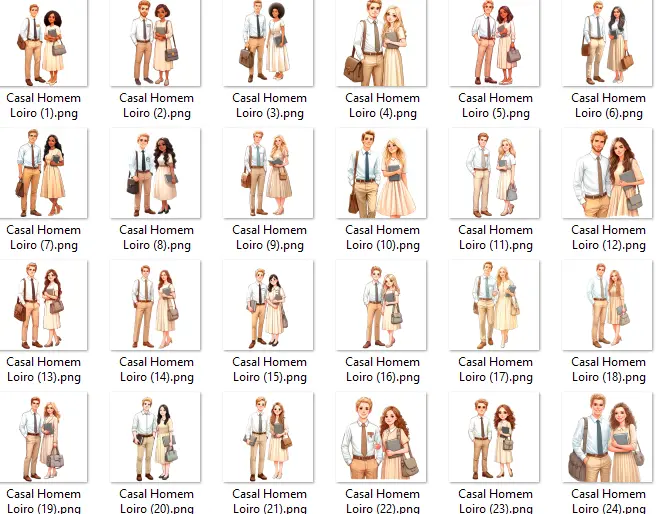658x514 pixels.
Task: Select thumbnail of Casal Homem Loiro (22).png
Action: coord(381,437)
